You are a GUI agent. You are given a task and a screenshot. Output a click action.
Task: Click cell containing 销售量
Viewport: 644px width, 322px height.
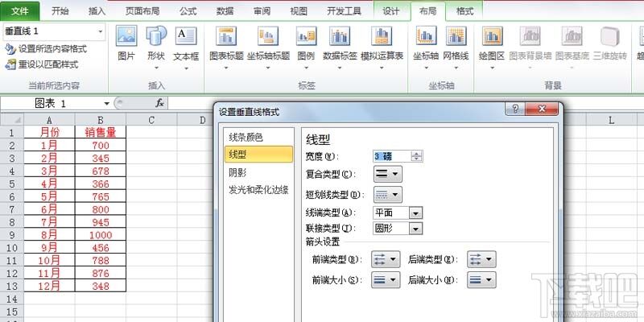tap(100, 132)
